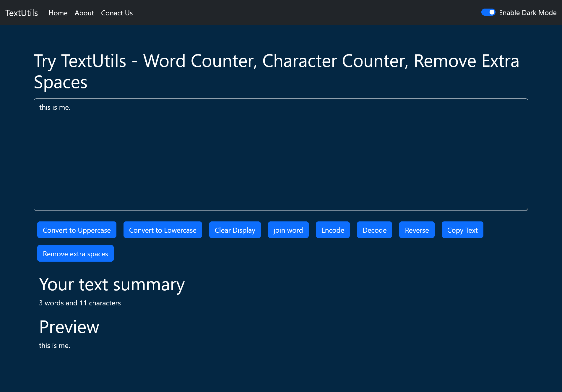Encode the entered text
562x392 pixels.
click(x=333, y=230)
